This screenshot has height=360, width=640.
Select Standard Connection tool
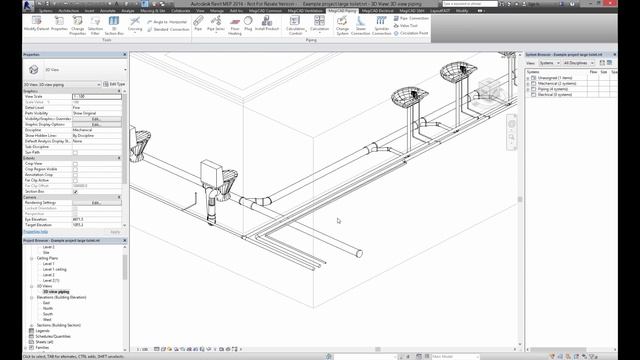tap(168, 29)
